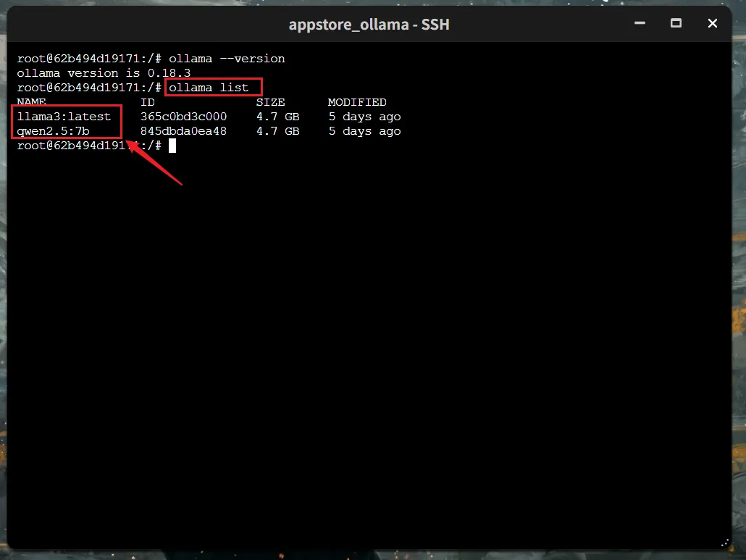
Task: Click the 'ollama --version' command text
Action: click(227, 59)
